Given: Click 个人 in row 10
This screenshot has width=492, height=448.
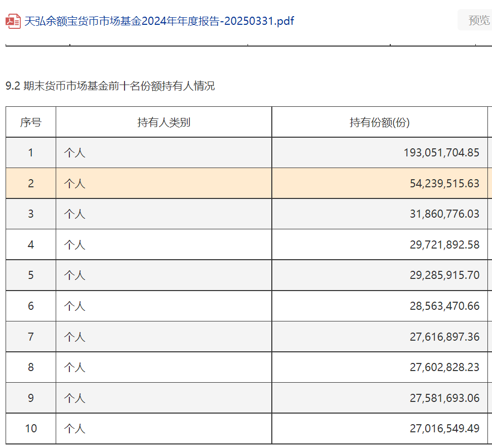Looking at the screenshot, I should click(75, 429).
